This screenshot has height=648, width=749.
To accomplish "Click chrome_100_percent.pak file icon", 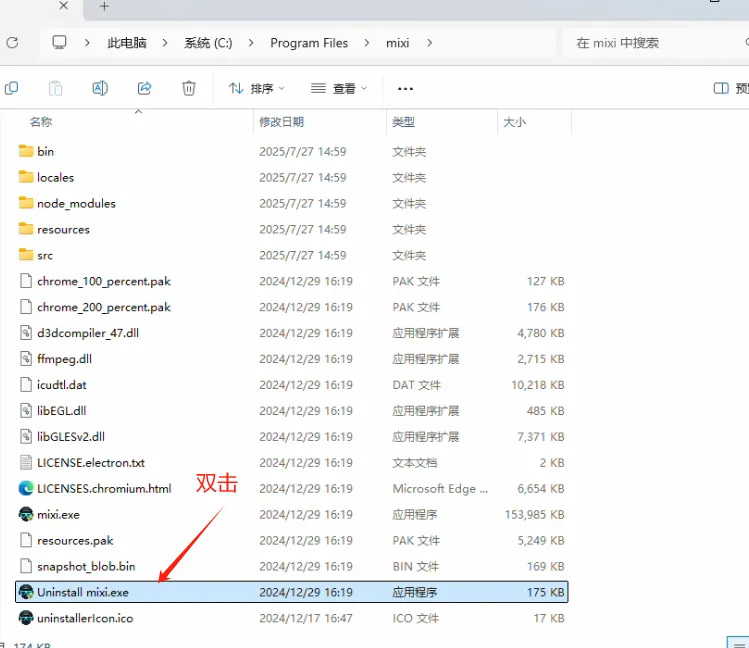I will (x=26, y=281).
